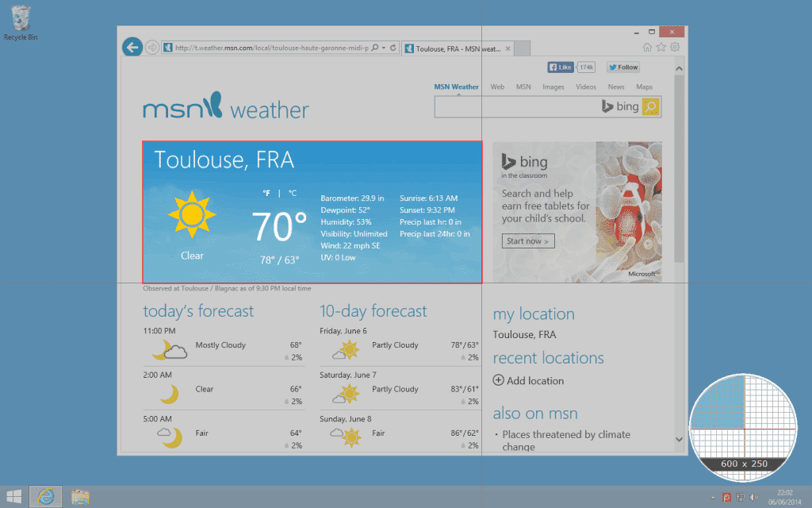Navigate back using the browser back arrow
This screenshot has height=508, width=812.
click(132, 47)
